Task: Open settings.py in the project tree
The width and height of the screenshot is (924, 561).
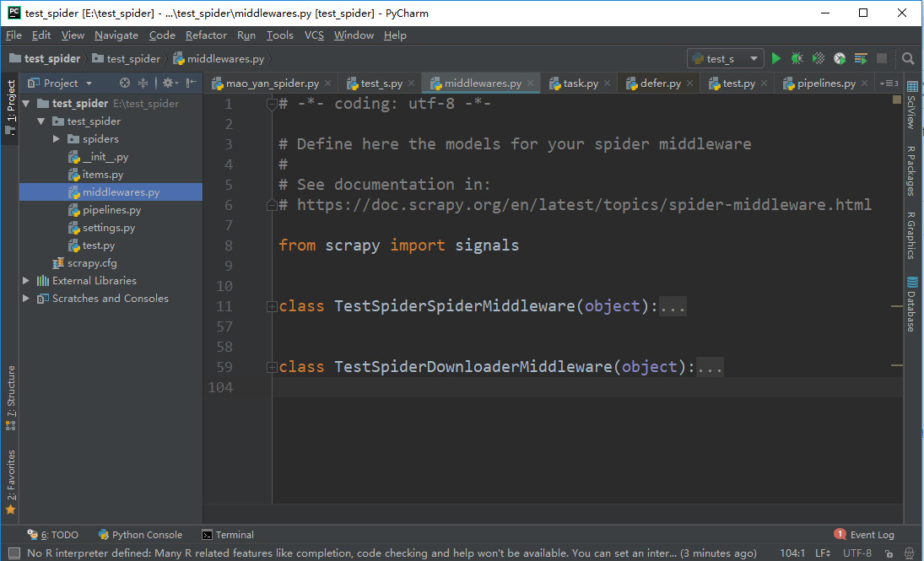Action: tap(108, 228)
